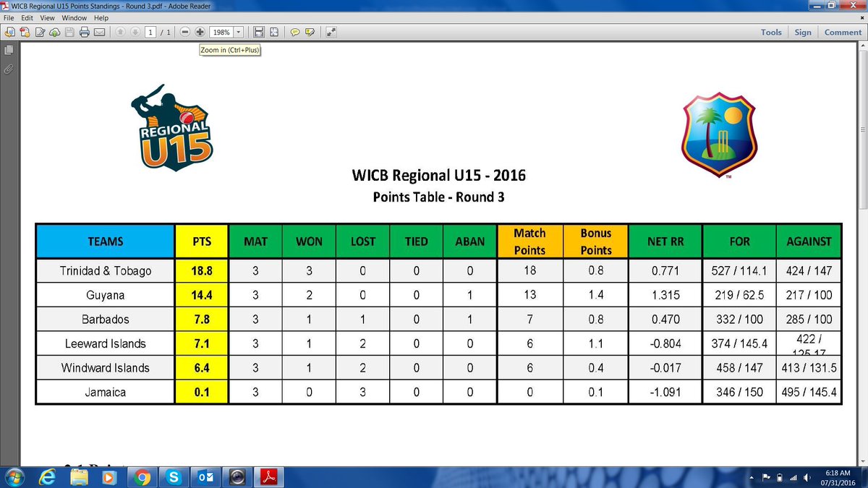
Task: Click the TEAMS column header
Action: 106,241
